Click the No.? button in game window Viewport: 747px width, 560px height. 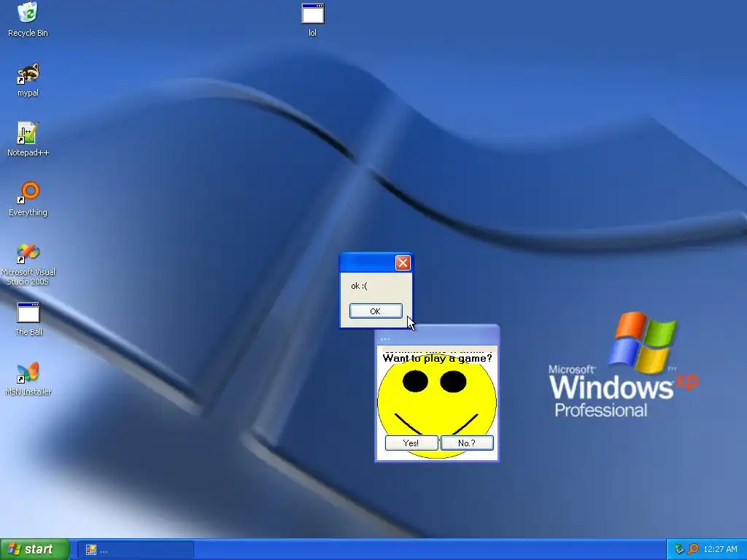467,443
